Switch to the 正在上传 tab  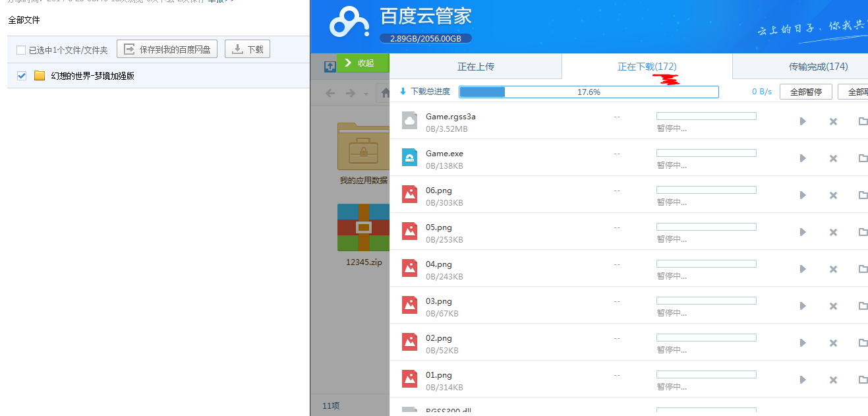coord(476,67)
